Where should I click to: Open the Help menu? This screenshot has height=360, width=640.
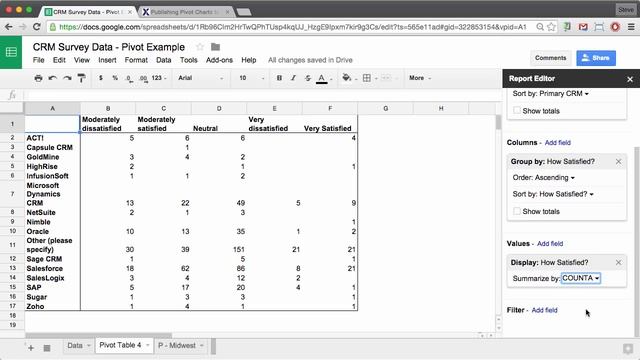coord(249,60)
